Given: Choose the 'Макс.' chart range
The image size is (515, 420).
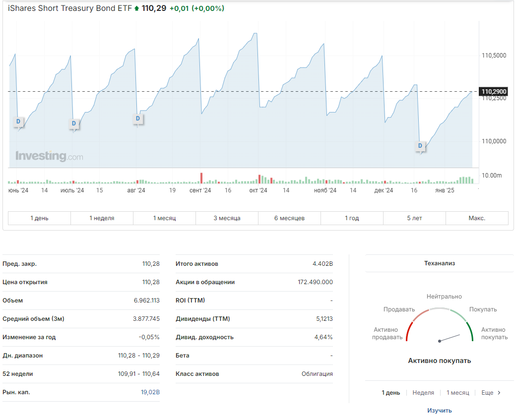Looking at the screenshot, I should coord(477,218).
